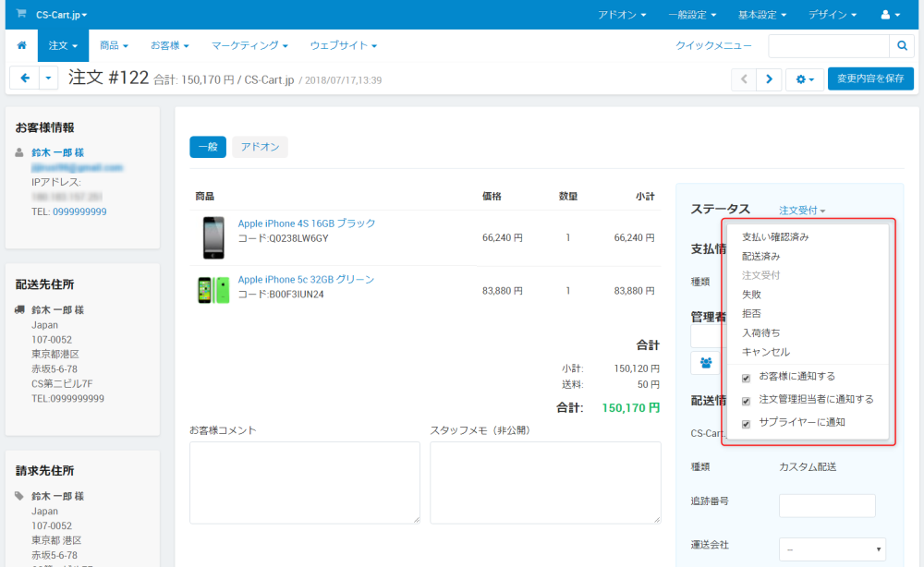This screenshot has height=567, width=924.
Task: Open the iPhone 4S black product thumbnail
Action: coord(213,238)
